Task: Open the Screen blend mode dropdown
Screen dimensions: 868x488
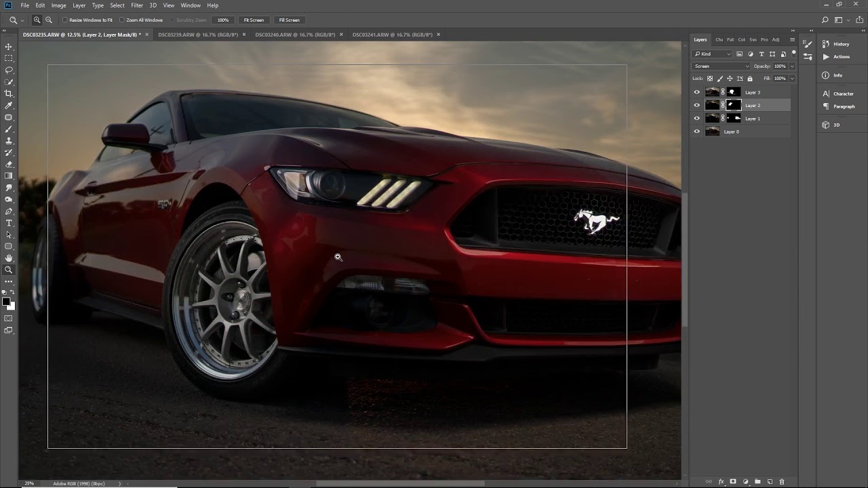Action: (x=721, y=66)
